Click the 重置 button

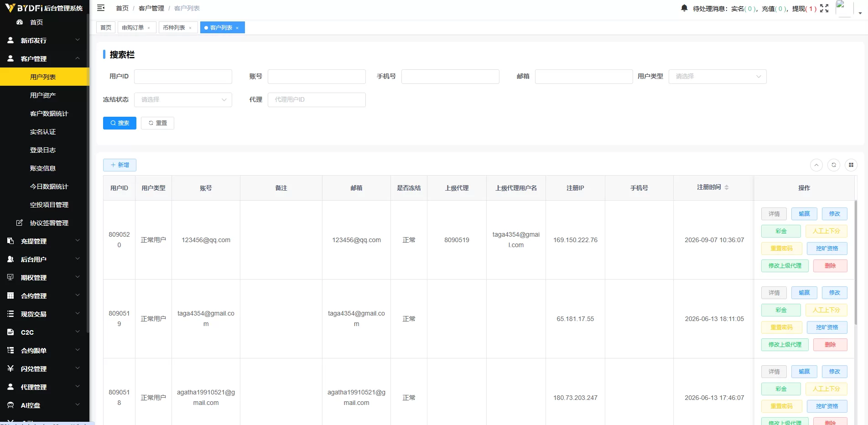coord(157,123)
